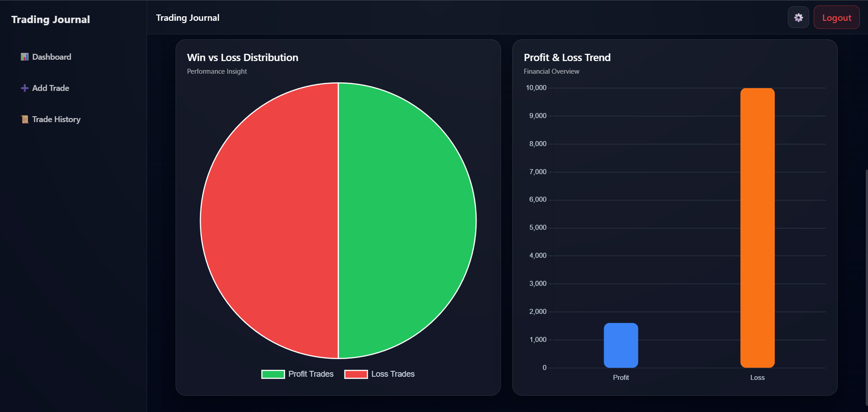Click the blue Profit bar
The image size is (868, 412).
pos(621,345)
